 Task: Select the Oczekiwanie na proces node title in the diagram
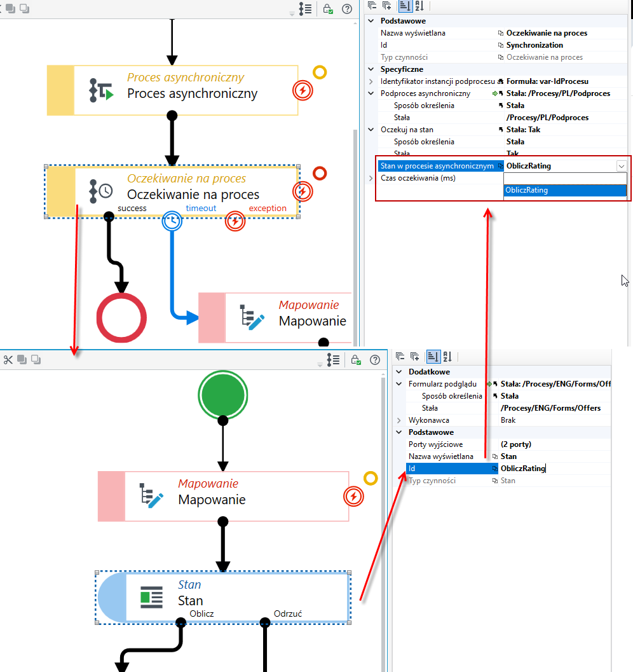coord(193,195)
